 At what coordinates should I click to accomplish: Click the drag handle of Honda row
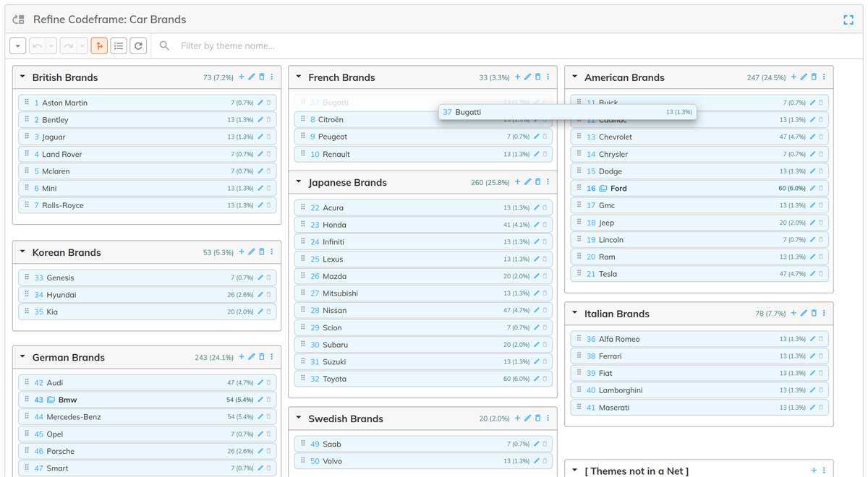(303, 225)
